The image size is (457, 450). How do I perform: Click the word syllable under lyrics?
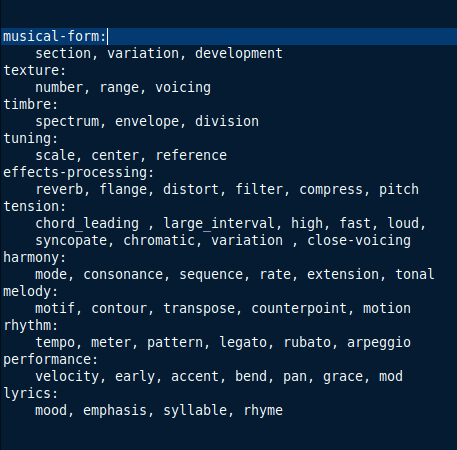pos(195,410)
